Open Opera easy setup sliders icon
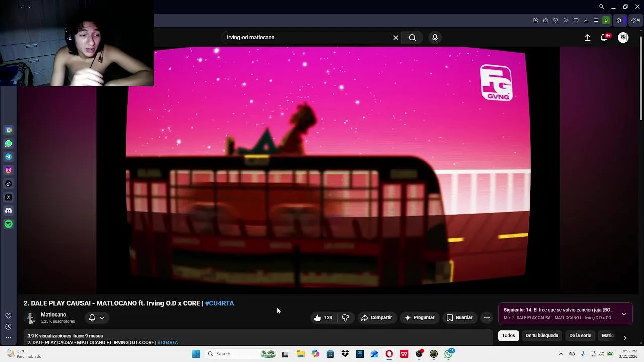The image size is (644, 362). [596, 20]
